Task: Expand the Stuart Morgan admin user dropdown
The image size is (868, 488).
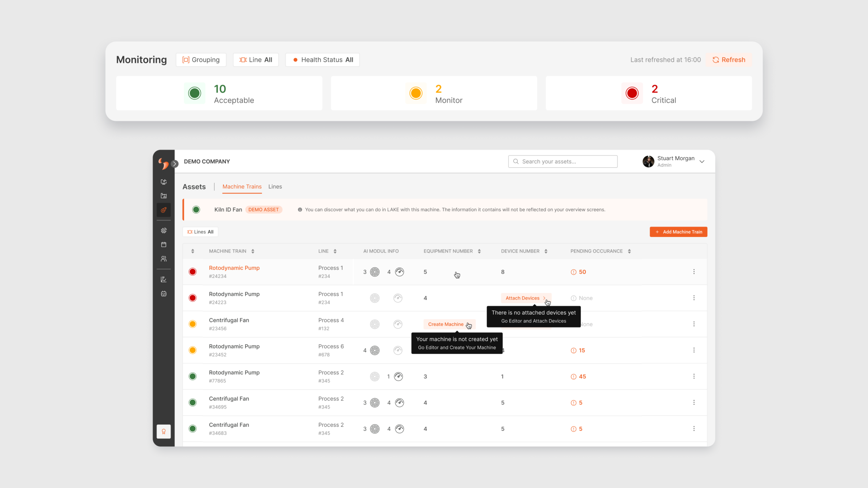Action: point(702,161)
